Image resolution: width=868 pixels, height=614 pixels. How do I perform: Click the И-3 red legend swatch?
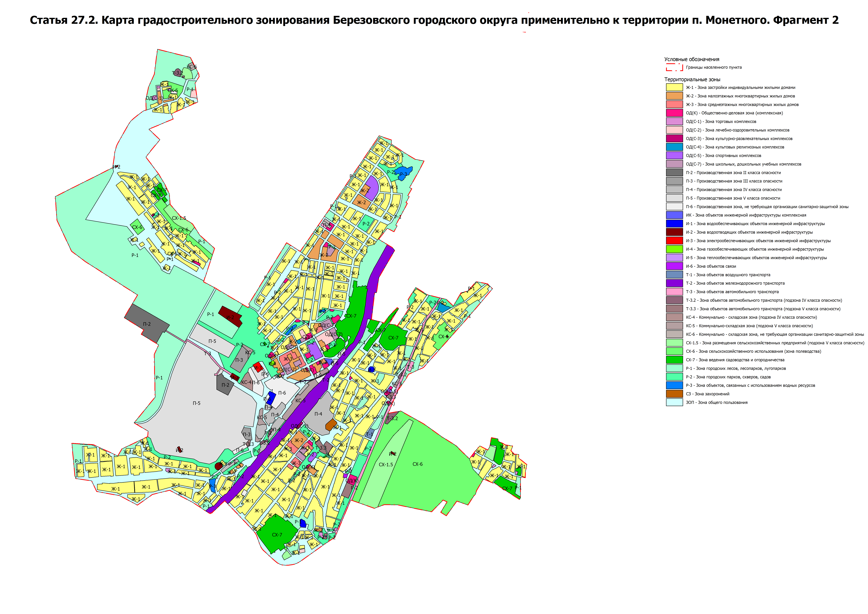(x=674, y=241)
